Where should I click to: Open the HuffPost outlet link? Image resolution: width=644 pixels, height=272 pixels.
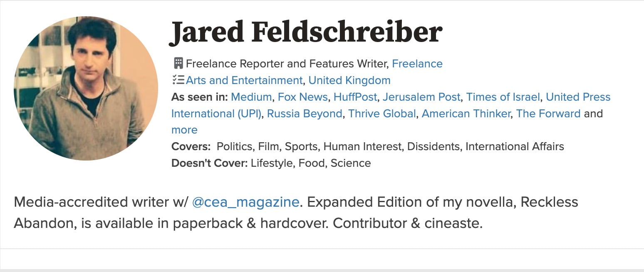[x=355, y=97]
